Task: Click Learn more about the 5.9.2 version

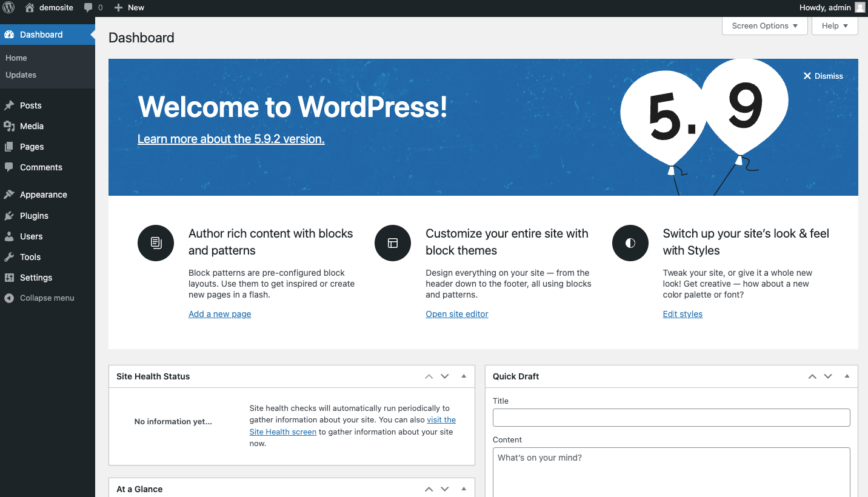Action: point(231,139)
